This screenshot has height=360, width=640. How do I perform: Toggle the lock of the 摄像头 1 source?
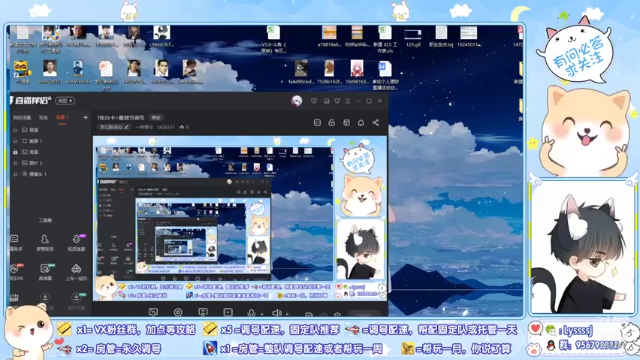(15, 174)
